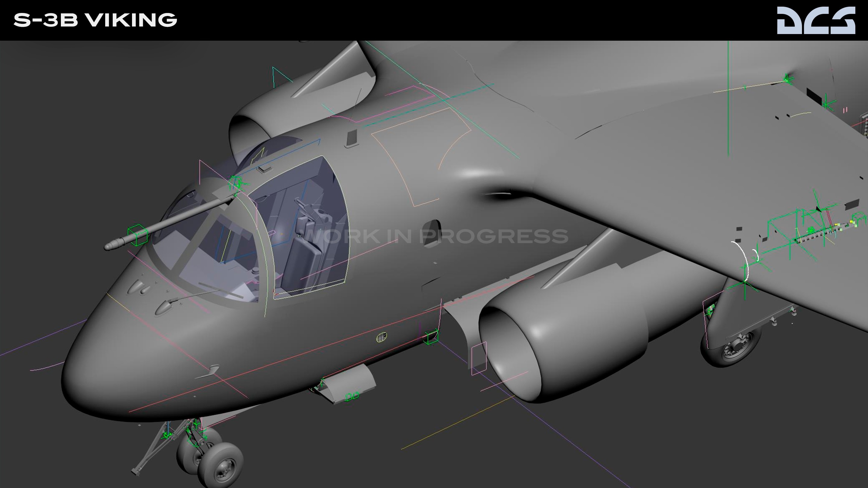Screen dimensions: 868x488
Task: Click the DCS logo
Action: coord(816,20)
